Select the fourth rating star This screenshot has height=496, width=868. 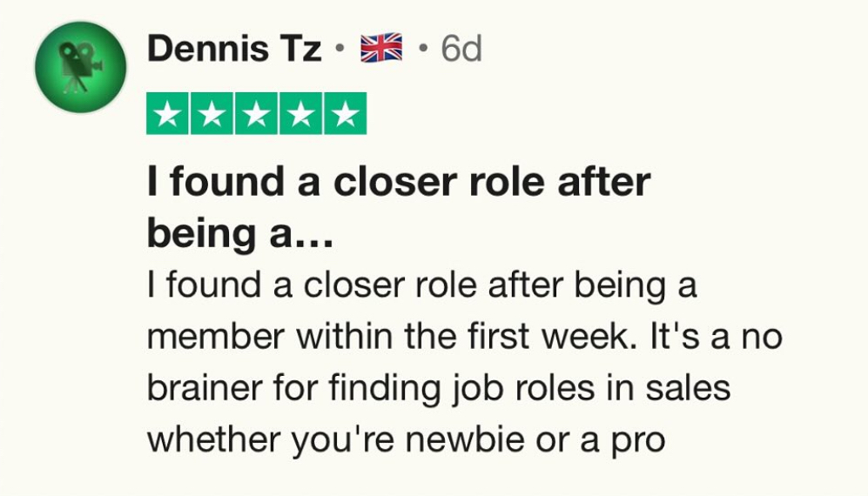tap(300, 114)
